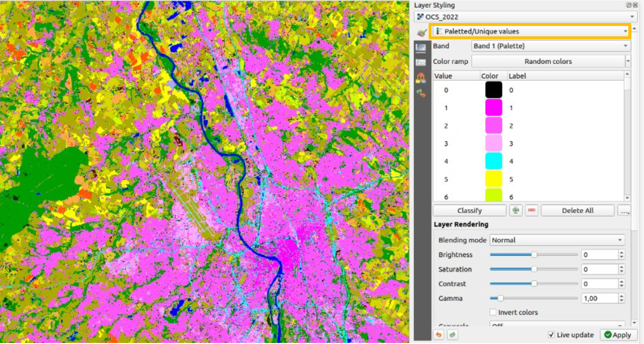Viewport: 644px width, 344px height.
Task: Click the redo arrow at panel bottom
Action: click(452, 334)
